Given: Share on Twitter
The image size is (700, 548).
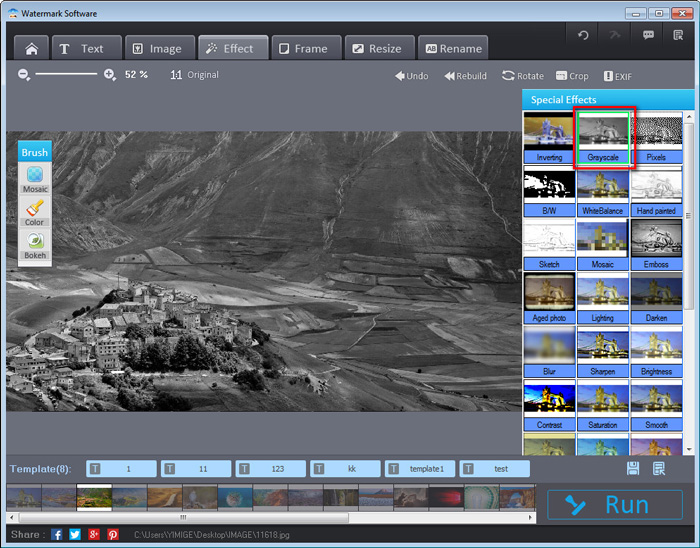Looking at the screenshot, I should coord(75,534).
